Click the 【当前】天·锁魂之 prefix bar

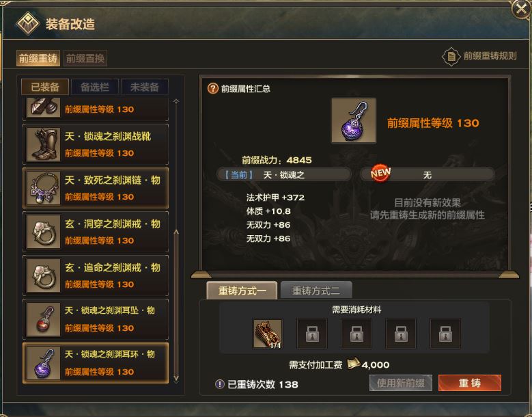284,175
